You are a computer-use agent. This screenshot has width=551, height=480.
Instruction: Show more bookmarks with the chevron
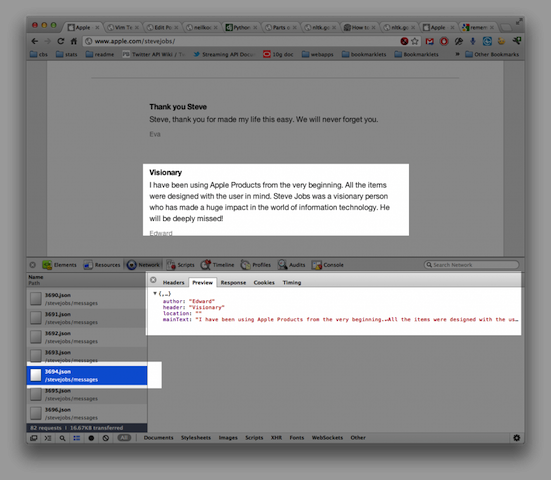coord(458,54)
